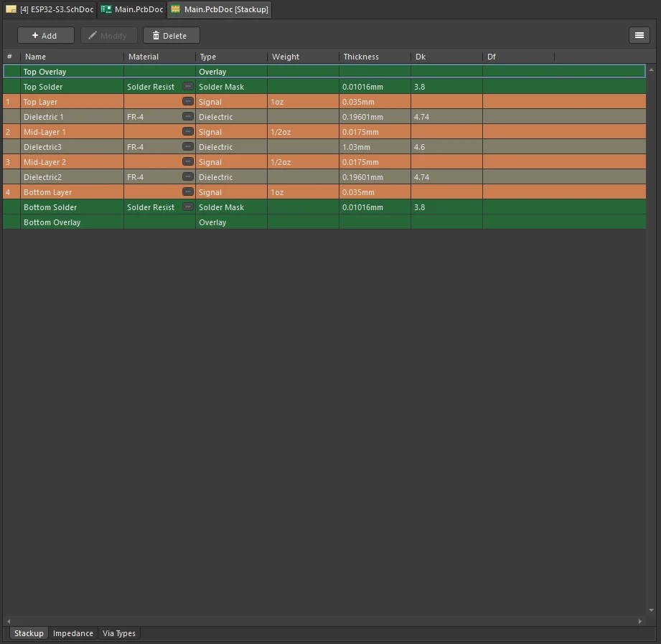
Task: Open material picker for Mid-Layer 1 row
Action: click(x=188, y=131)
